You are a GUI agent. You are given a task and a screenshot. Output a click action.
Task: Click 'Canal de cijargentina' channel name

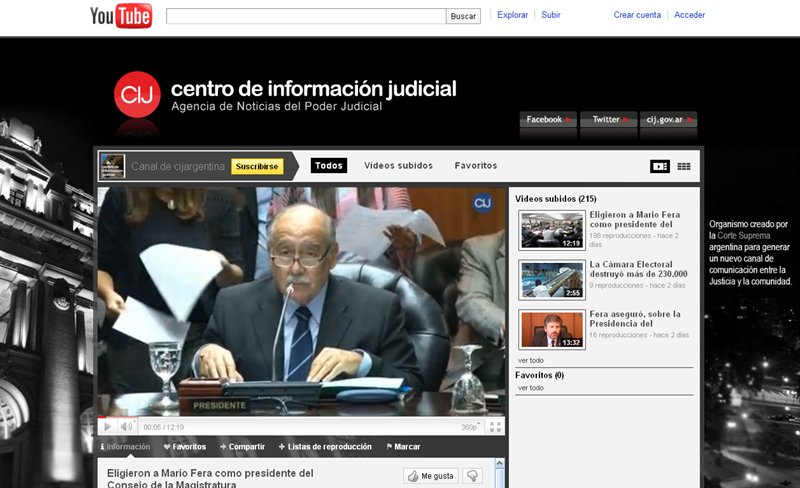click(178, 166)
